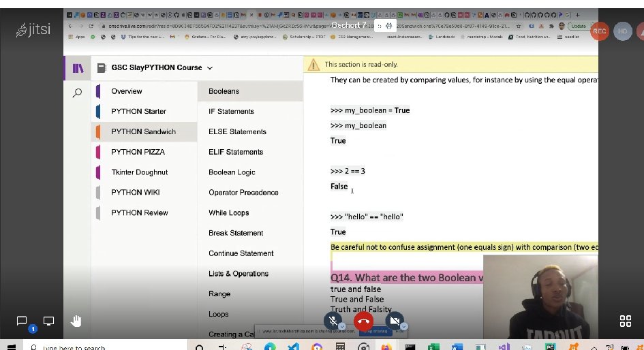This screenshot has width=644, height=350.
Task: Open the Continue Statement page
Action: [250, 253]
